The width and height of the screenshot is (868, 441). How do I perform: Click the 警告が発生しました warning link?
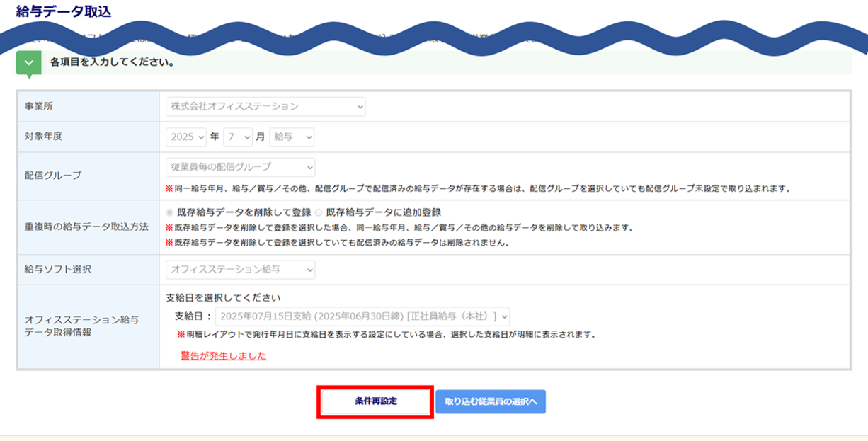click(224, 356)
